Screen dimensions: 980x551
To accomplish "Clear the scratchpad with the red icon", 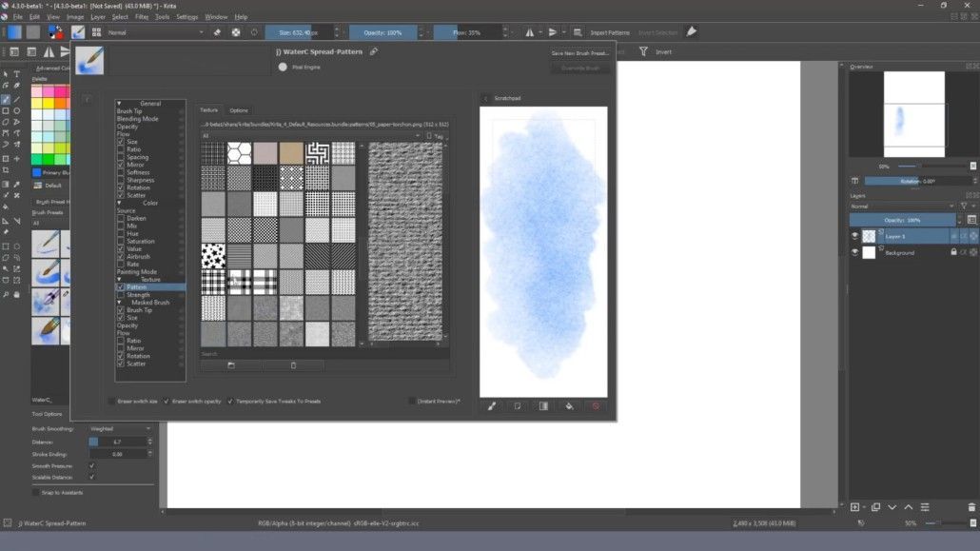I will pyautogui.click(x=596, y=406).
